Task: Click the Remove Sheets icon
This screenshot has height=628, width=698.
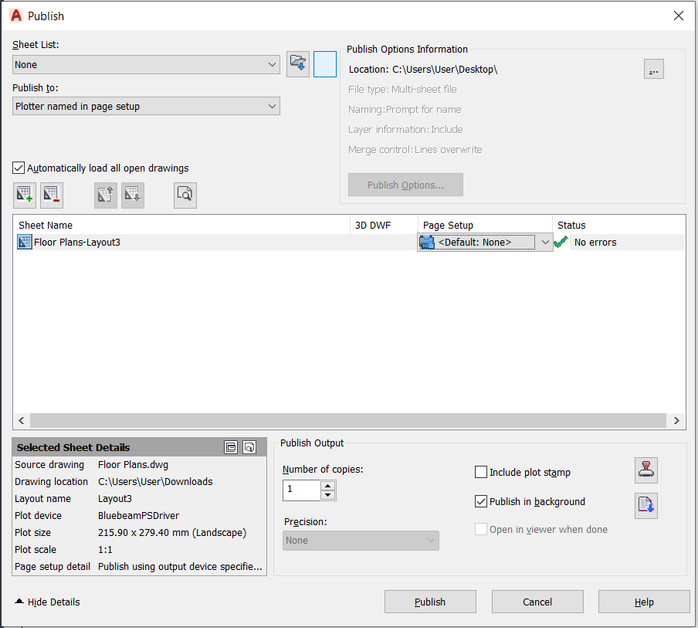Action: [x=52, y=195]
